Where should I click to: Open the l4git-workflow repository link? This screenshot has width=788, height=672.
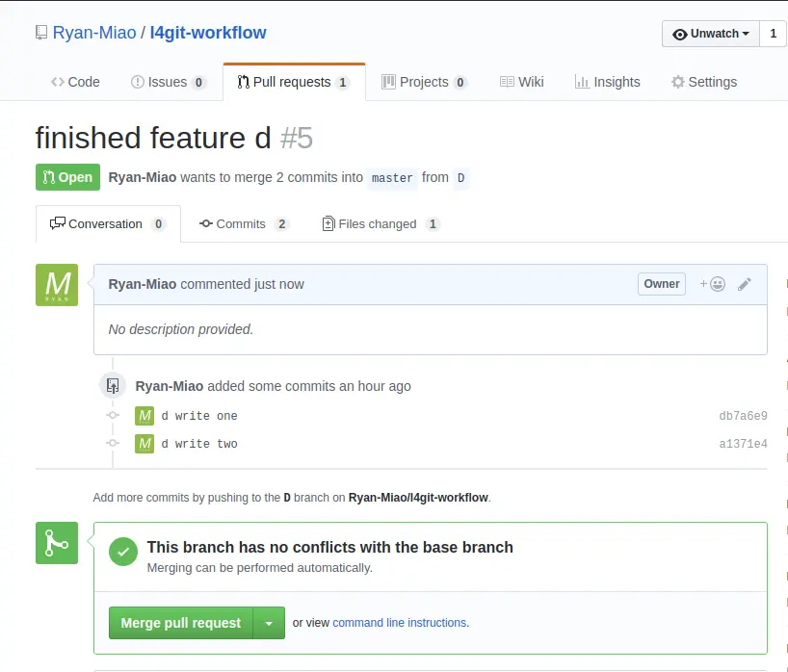click(208, 33)
